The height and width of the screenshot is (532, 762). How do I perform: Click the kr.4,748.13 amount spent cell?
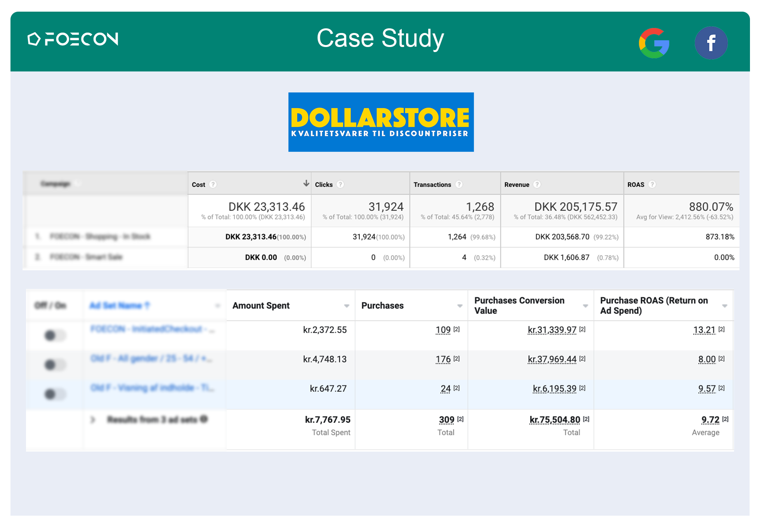[x=325, y=360]
